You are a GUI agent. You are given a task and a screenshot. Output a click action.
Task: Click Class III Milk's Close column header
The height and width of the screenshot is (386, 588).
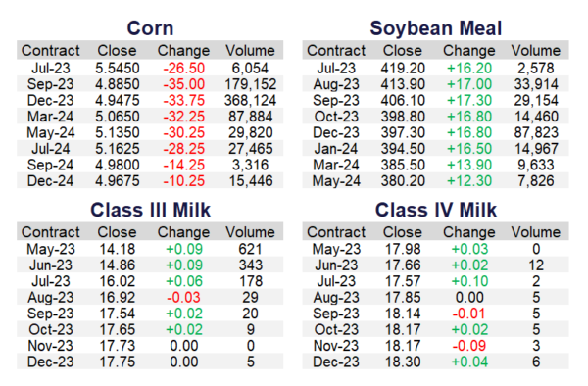117,232
